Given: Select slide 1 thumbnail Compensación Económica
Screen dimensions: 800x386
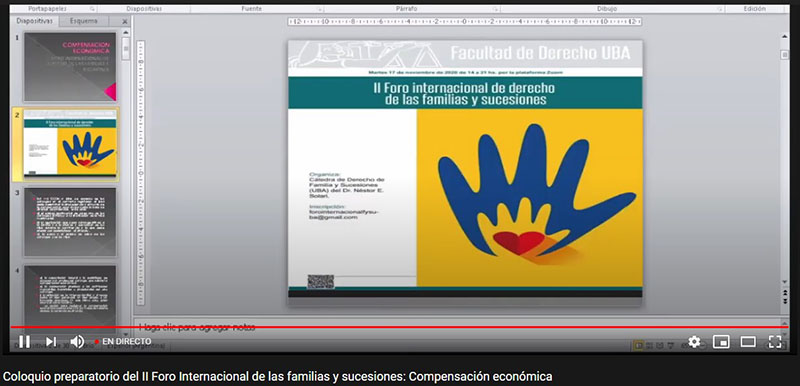Looking at the screenshot, I should (70, 67).
